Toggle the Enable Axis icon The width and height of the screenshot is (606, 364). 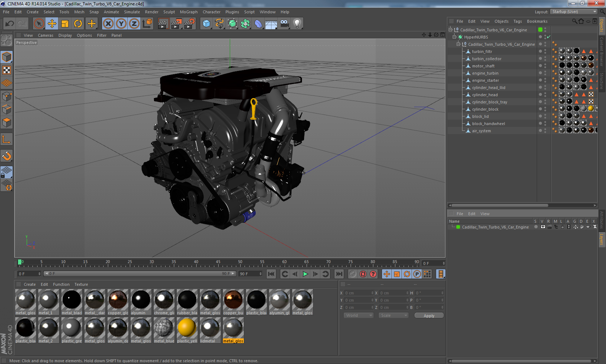pos(6,139)
